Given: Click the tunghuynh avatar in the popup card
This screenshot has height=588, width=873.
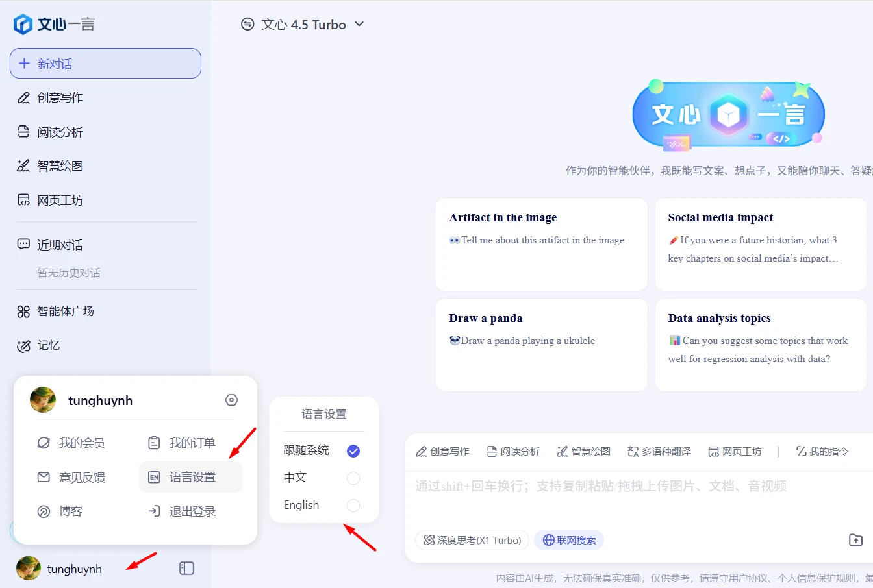Looking at the screenshot, I should tap(43, 400).
